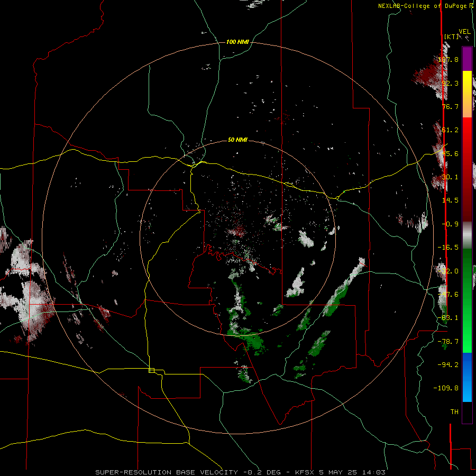Click the purple top color band of scale
This screenshot has height=476, width=476.
click(x=467, y=59)
